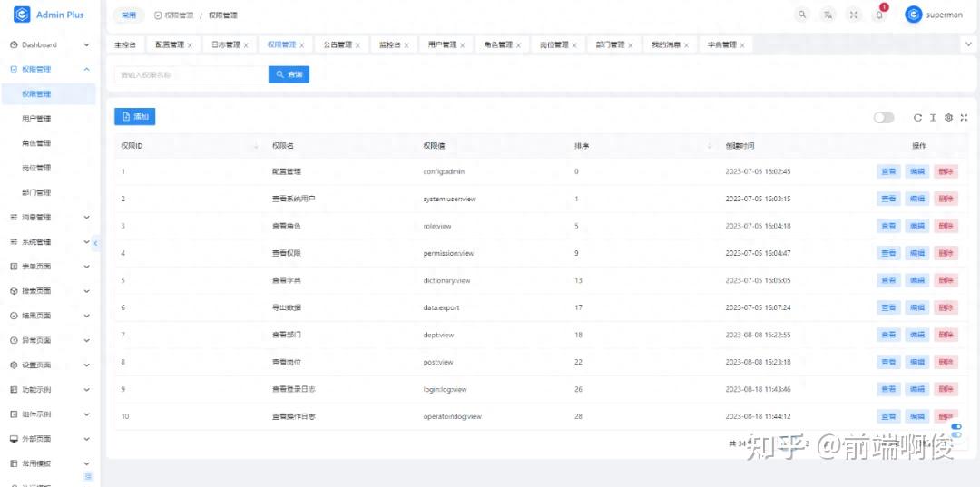Image resolution: width=980 pixels, height=487 pixels.
Task: Refresh the permission table
Action: [x=917, y=117]
